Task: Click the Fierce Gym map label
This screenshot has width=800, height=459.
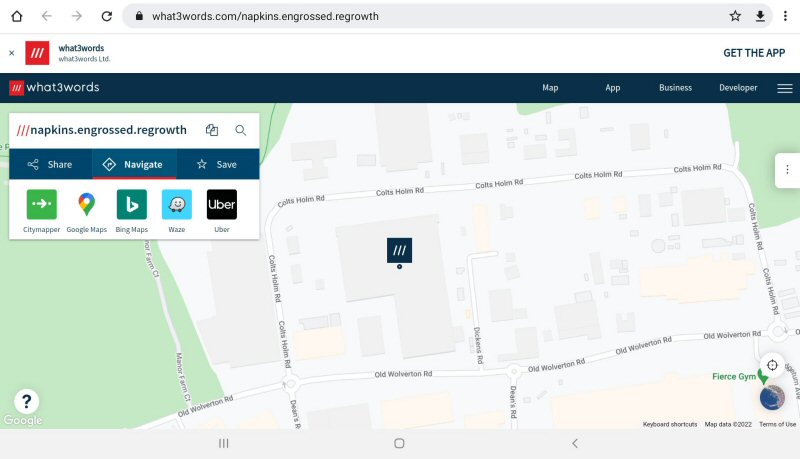Action: coord(734,376)
